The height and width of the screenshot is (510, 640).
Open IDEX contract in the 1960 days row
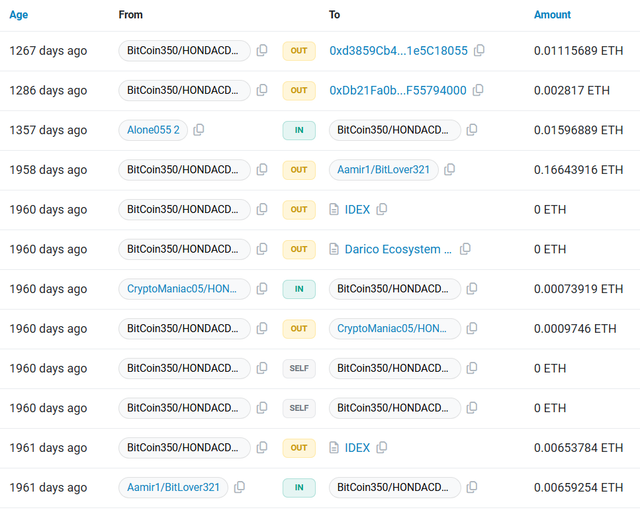[357, 209]
